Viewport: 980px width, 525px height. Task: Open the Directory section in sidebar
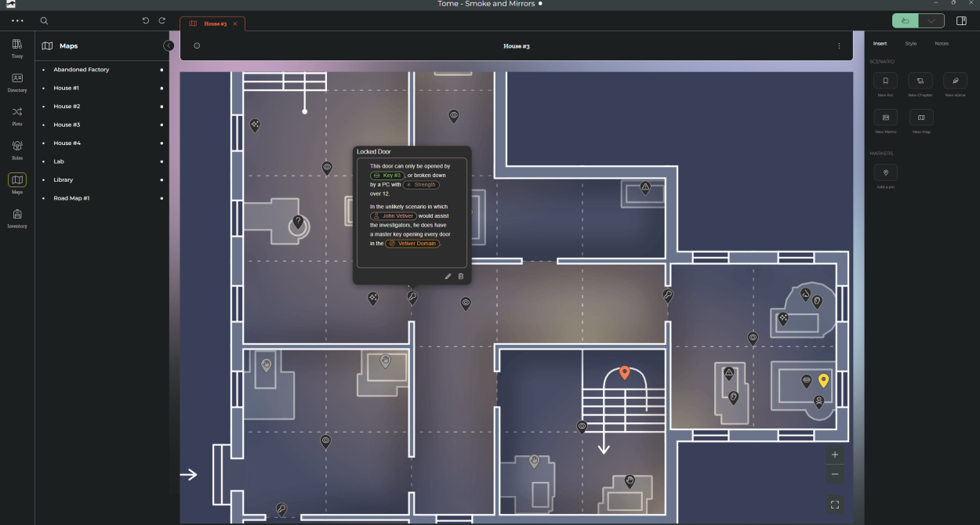click(x=17, y=82)
